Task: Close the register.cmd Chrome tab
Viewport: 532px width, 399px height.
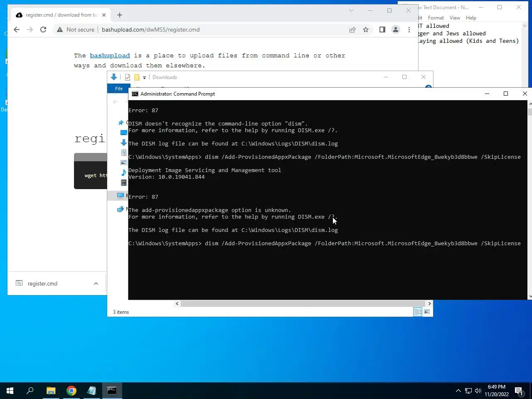Action: 104,15
